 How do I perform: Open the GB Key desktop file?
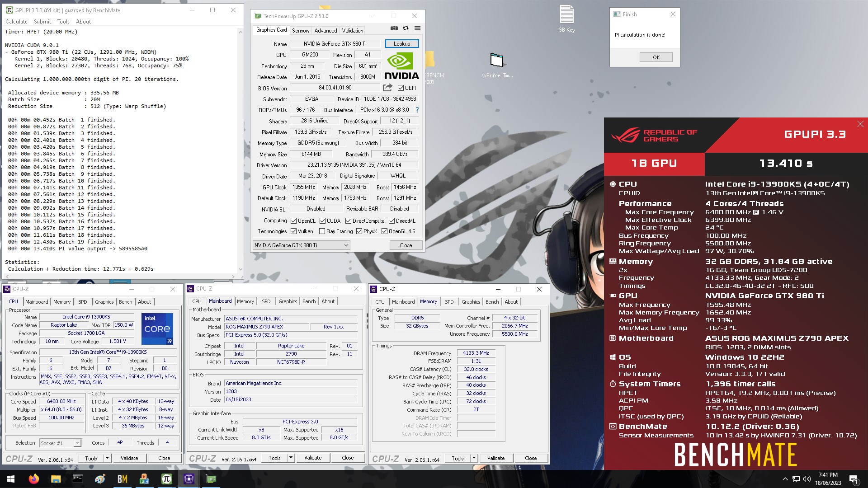coord(566,19)
